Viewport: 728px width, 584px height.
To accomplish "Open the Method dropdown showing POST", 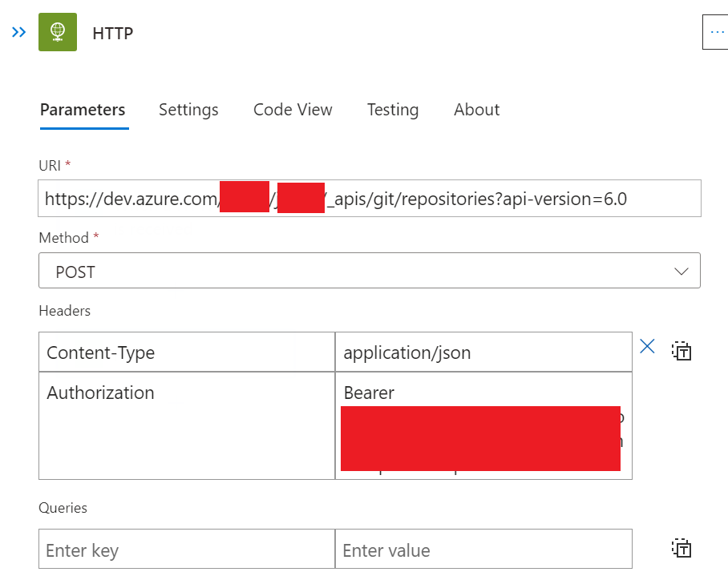I will 370,271.
